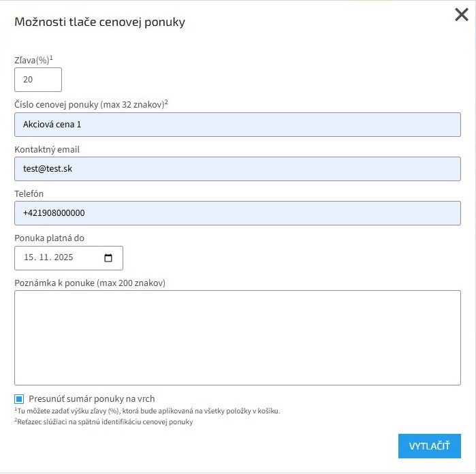
Task: Click the Zľava(%) field label
Action: pyautogui.click(x=33, y=60)
